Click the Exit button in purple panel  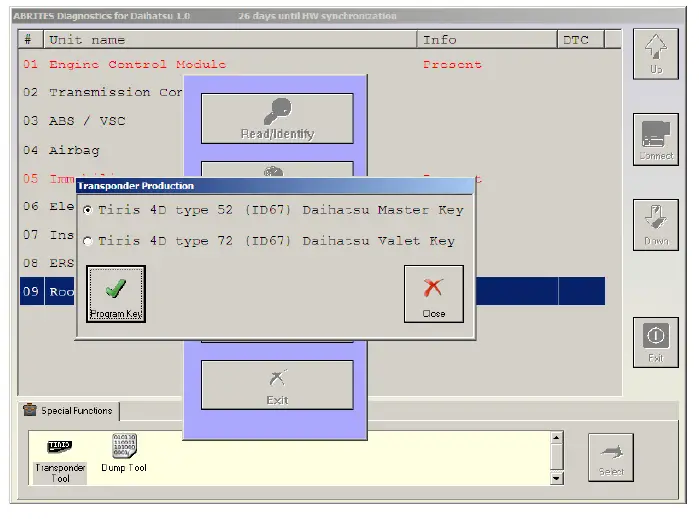click(277, 385)
